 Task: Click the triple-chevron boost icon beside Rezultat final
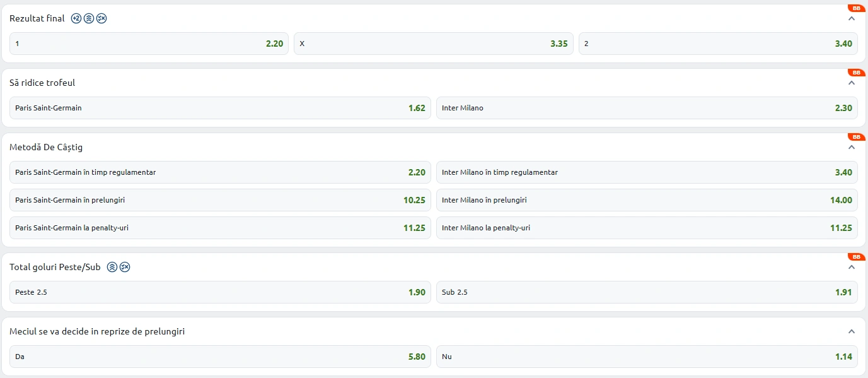tap(89, 18)
